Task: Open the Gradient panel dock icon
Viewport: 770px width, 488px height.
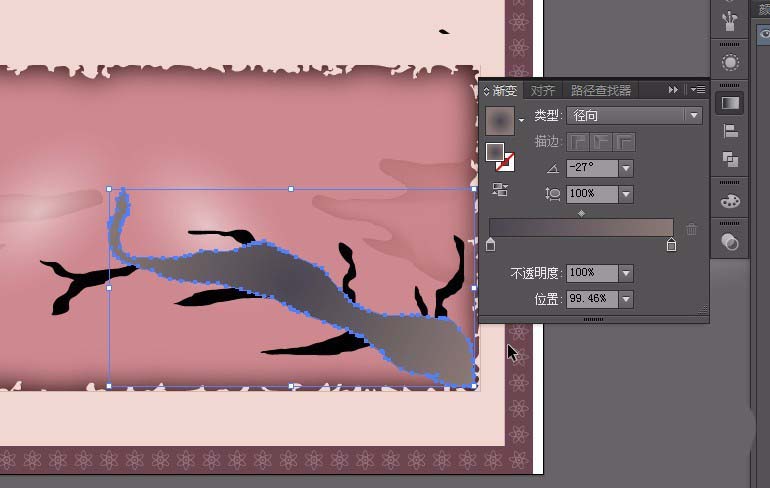Action: 730,103
